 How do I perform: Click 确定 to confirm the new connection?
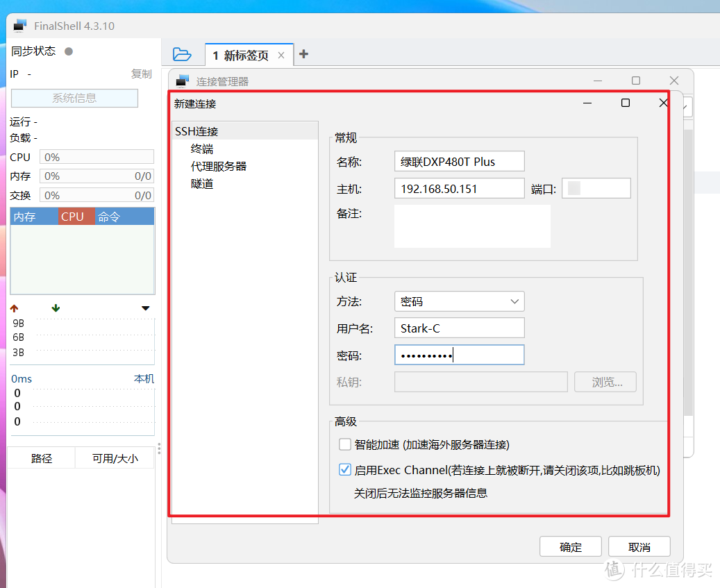(x=570, y=546)
